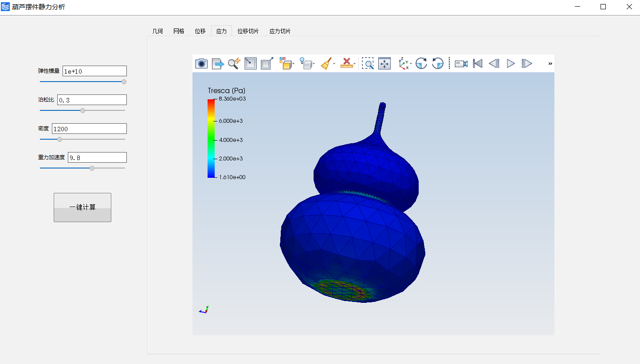The width and height of the screenshot is (640, 364).
Task: Click the camera screenshot icon
Action: click(x=201, y=64)
